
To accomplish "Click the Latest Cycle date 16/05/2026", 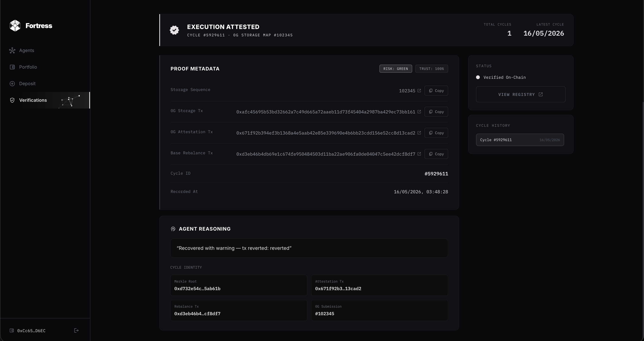I will tap(544, 33).
